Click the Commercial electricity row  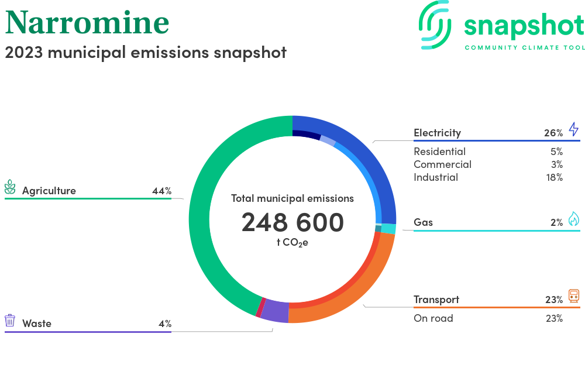[442, 164]
